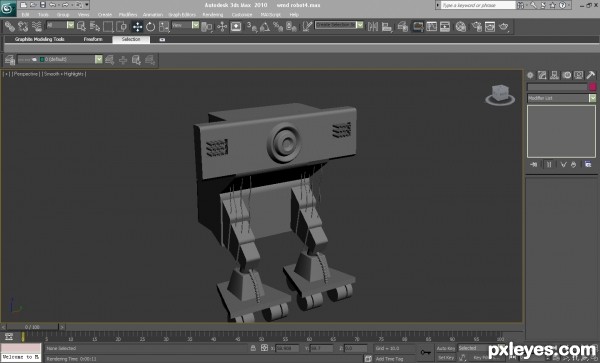The image size is (600, 363).
Task: Toggle Percent Snap
Action: click(278, 26)
